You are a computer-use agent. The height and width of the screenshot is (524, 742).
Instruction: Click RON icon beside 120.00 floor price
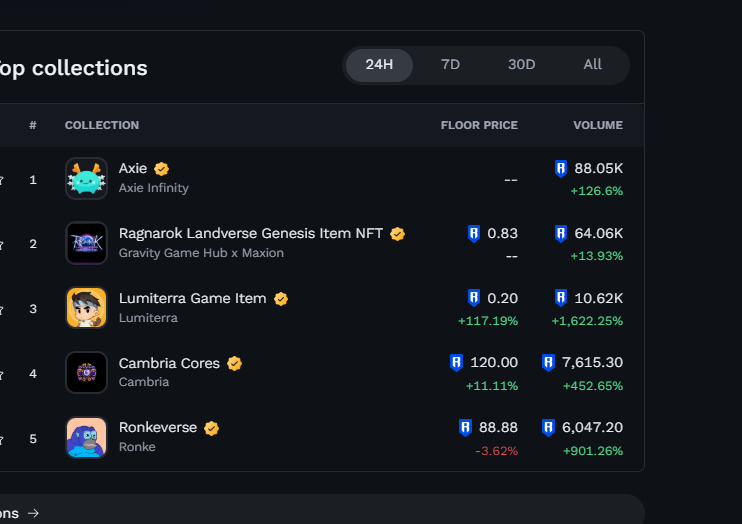click(x=456, y=363)
